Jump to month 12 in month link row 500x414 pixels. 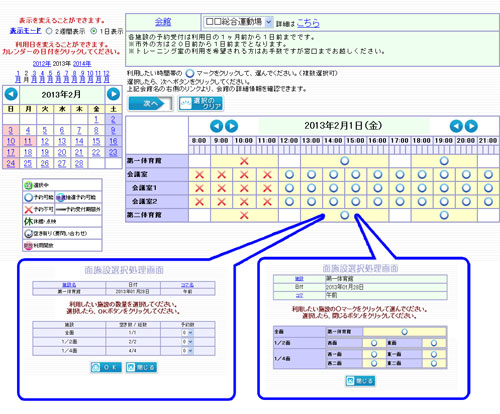106,76
